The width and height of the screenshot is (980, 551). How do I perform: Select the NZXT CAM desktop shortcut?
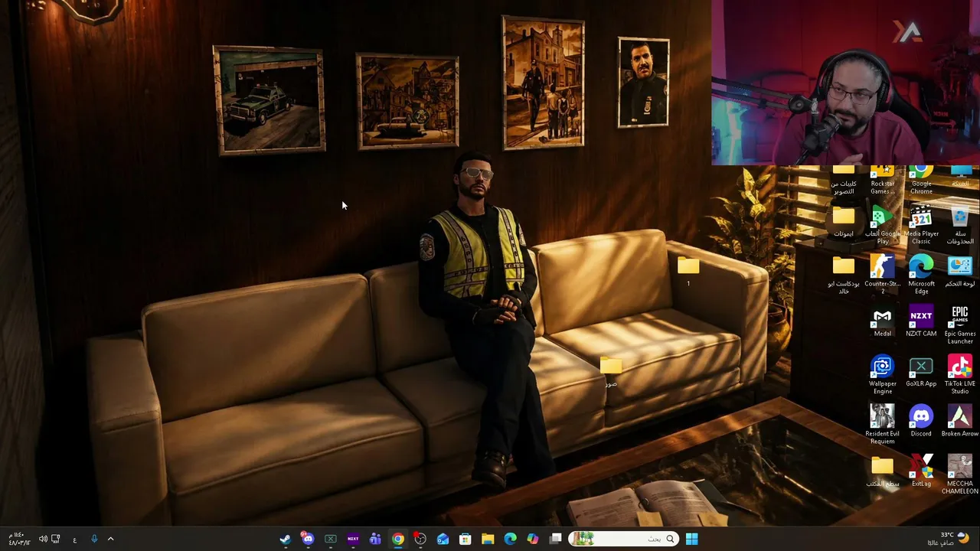click(x=921, y=321)
